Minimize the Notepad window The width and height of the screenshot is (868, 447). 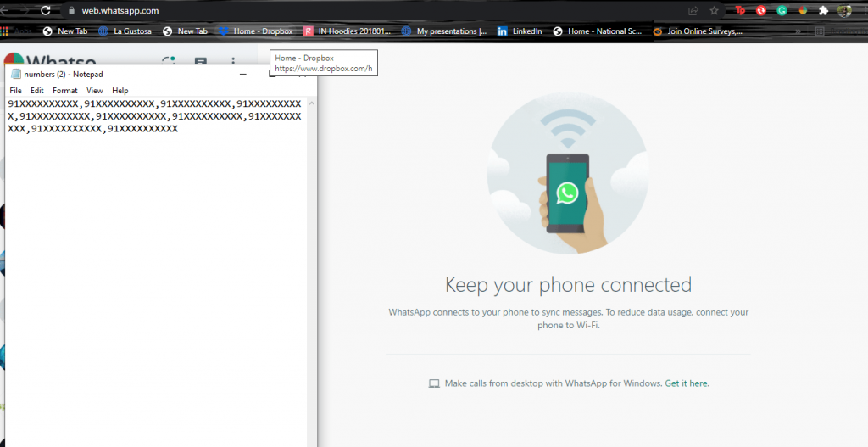click(243, 75)
